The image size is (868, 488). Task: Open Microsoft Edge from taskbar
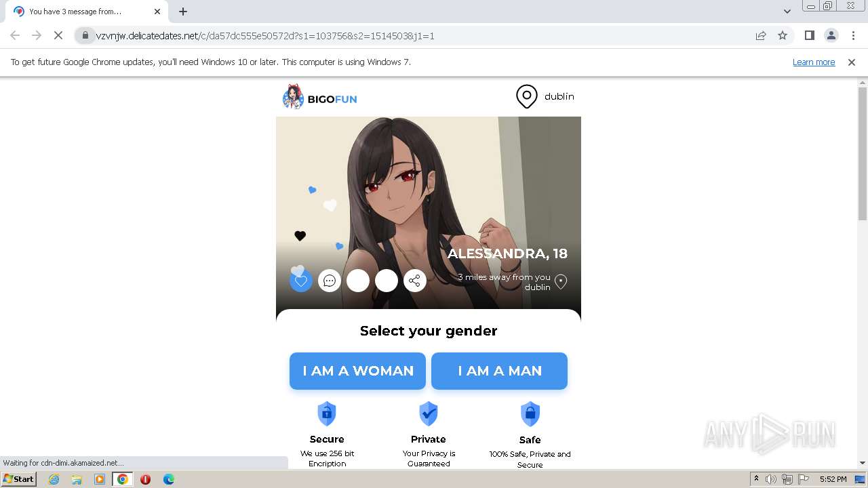point(169,479)
